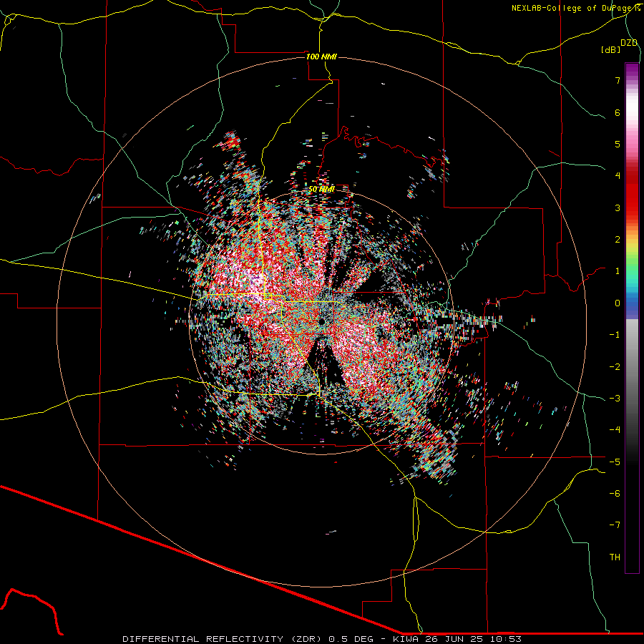Screen dimensions: 644x644
Task: Click the DZD color scale title
Action: (x=629, y=43)
